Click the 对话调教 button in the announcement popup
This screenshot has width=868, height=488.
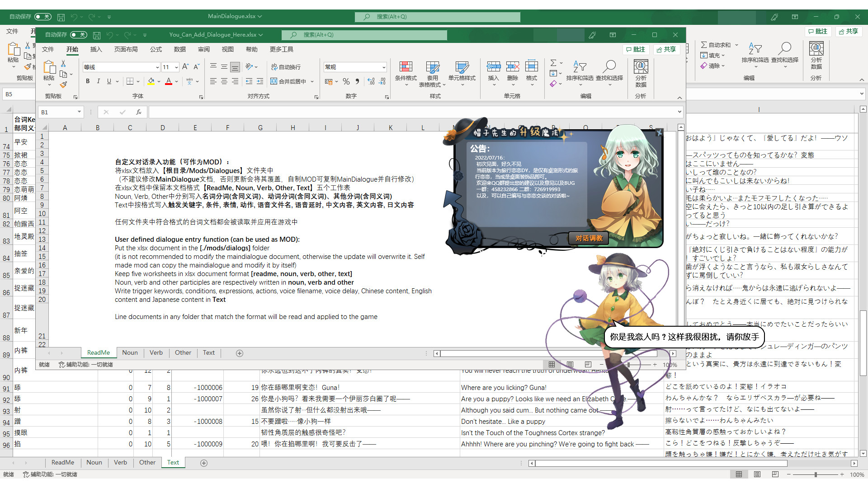588,238
